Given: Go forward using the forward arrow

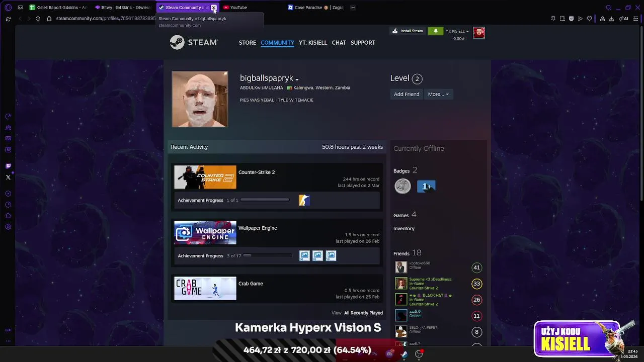Looking at the screenshot, I should (x=29, y=19).
